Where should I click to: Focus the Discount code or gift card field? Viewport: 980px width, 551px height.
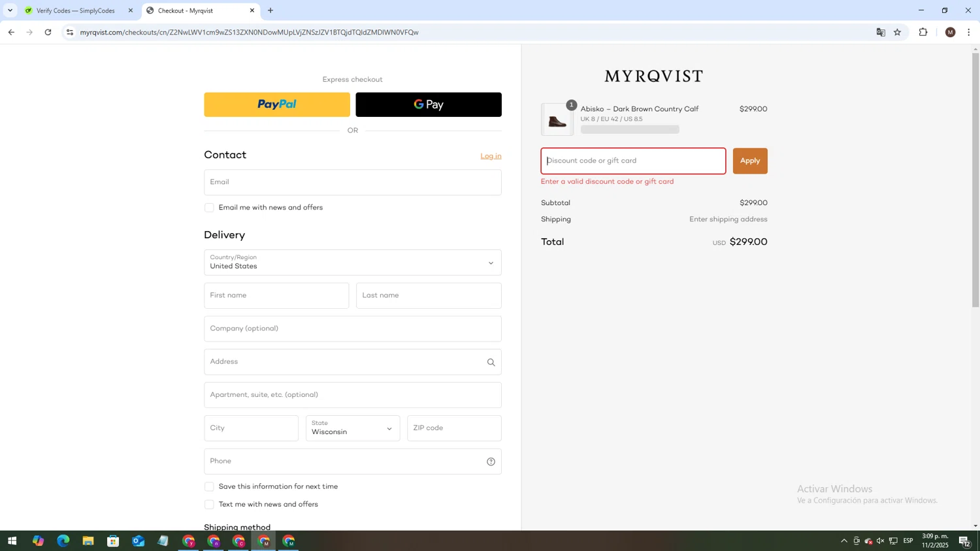point(633,161)
